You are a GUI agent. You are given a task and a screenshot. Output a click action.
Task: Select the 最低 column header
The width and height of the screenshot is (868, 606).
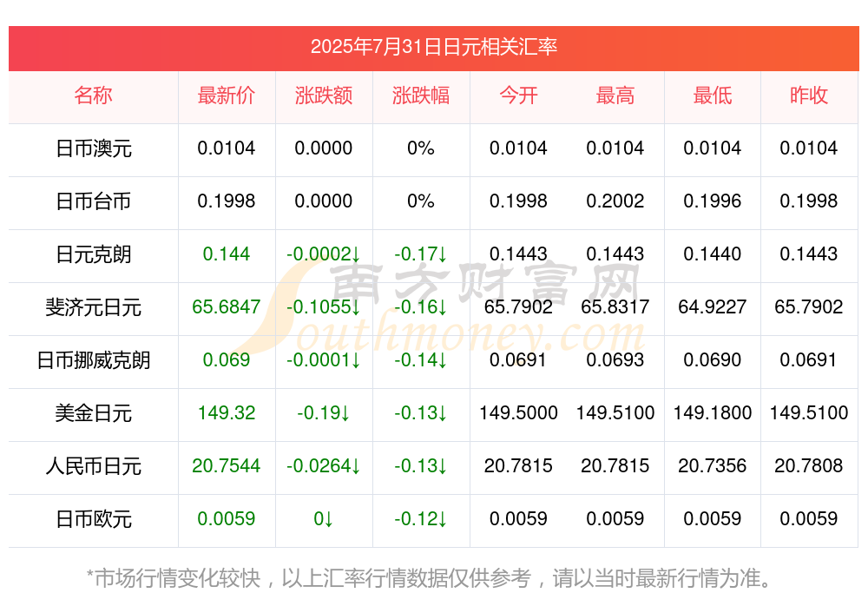click(x=713, y=96)
